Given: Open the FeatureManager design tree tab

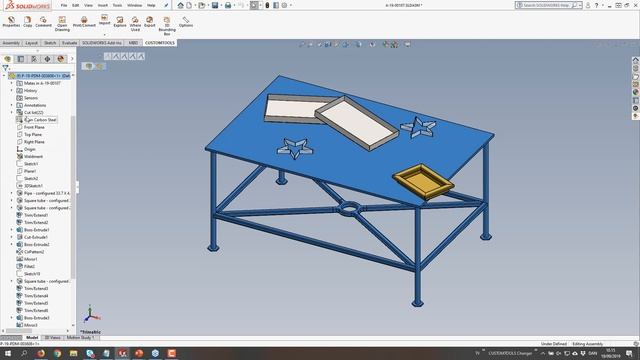Looking at the screenshot, I should click(x=7, y=59).
